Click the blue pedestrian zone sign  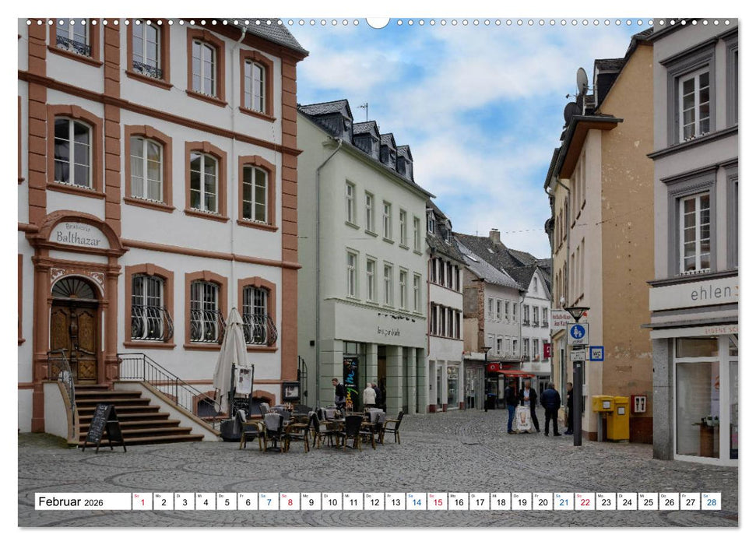click(x=576, y=332)
